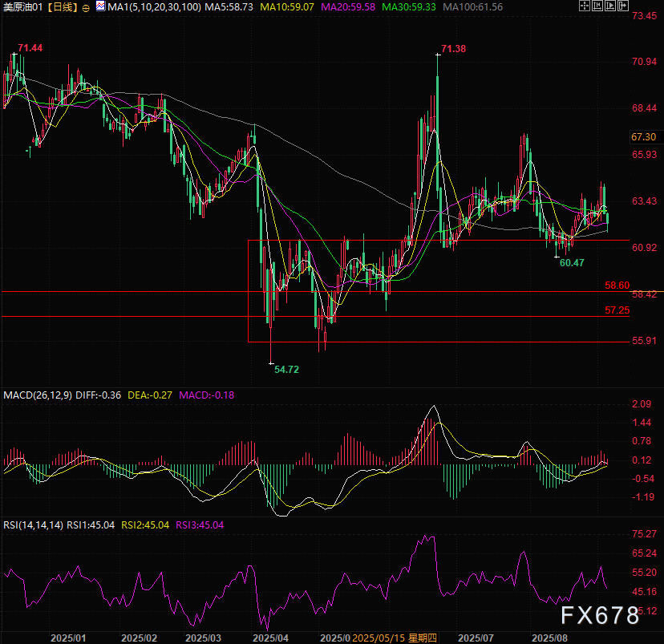Click the 71.44 high price marker

click(x=30, y=49)
